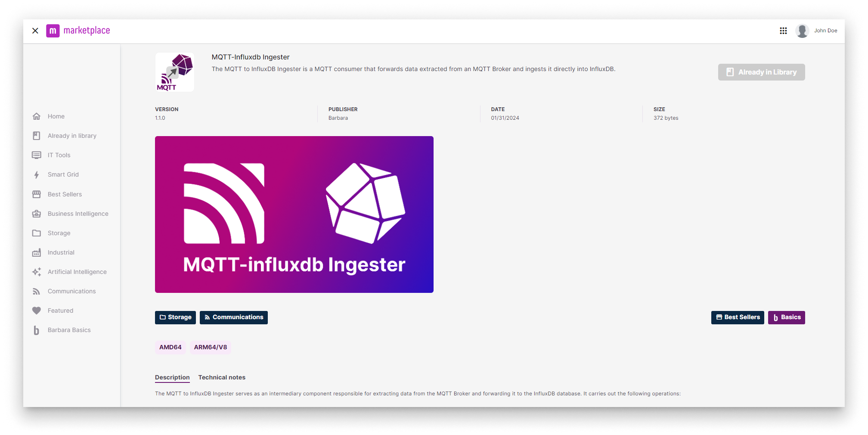Click the Already in Library button

click(761, 72)
